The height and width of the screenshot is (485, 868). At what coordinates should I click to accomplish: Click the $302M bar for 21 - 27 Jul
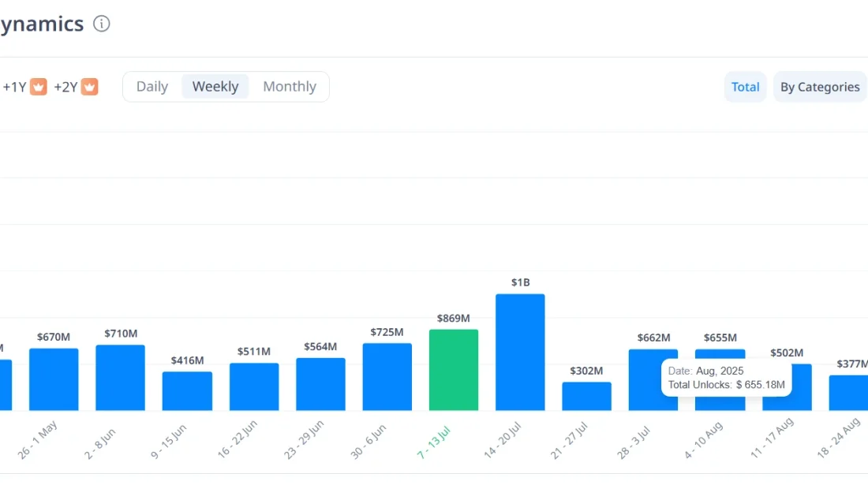click(587, 396)
